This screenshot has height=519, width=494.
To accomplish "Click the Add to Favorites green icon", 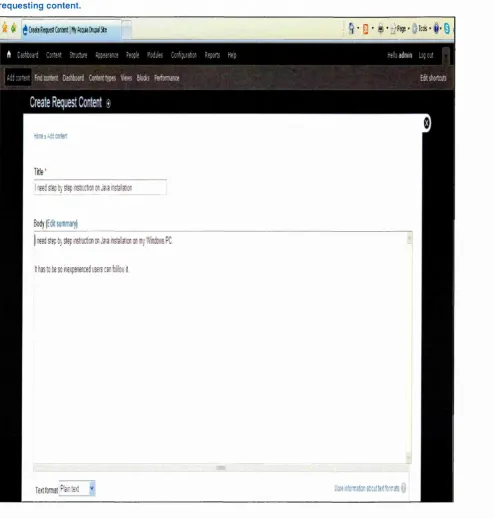I will click(13, 28).
